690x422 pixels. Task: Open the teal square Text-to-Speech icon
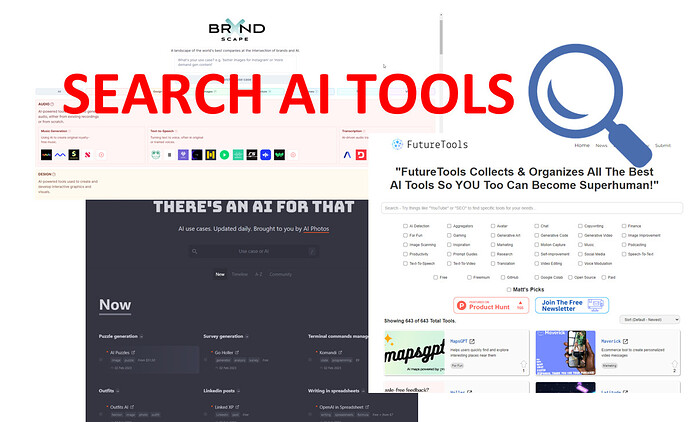(238, 155)
